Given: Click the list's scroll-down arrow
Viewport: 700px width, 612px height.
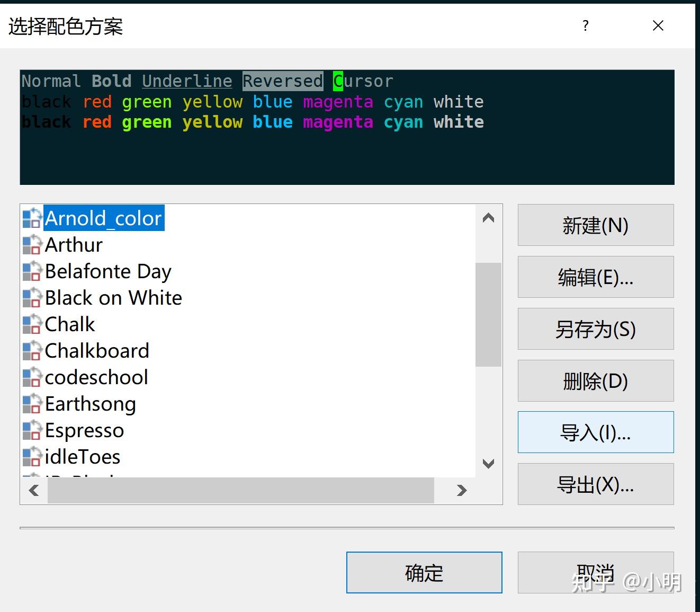Looking at the screenshot, I should click(x=488, y=463).
